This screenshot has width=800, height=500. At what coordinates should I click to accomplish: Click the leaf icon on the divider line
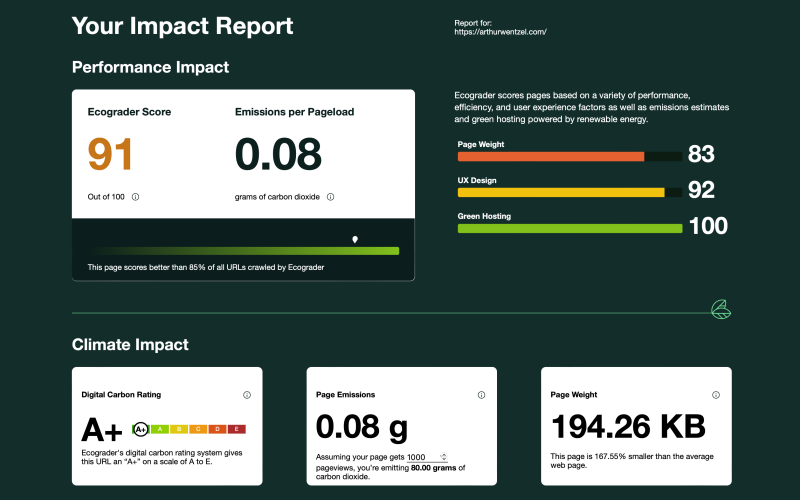719,309
